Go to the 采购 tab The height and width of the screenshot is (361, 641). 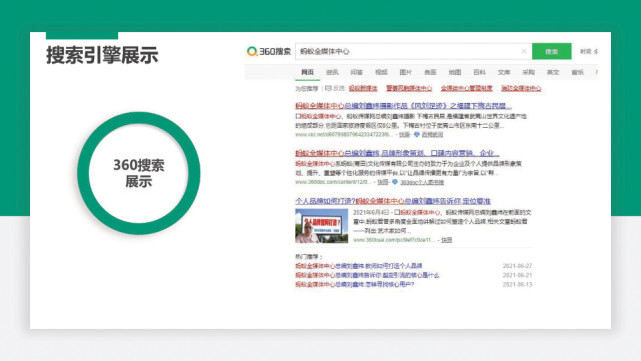click(528, 72)
